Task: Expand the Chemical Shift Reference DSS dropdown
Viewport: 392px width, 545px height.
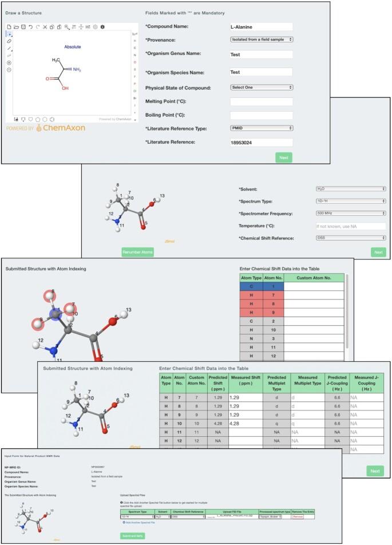Action: tap(351, 238)
